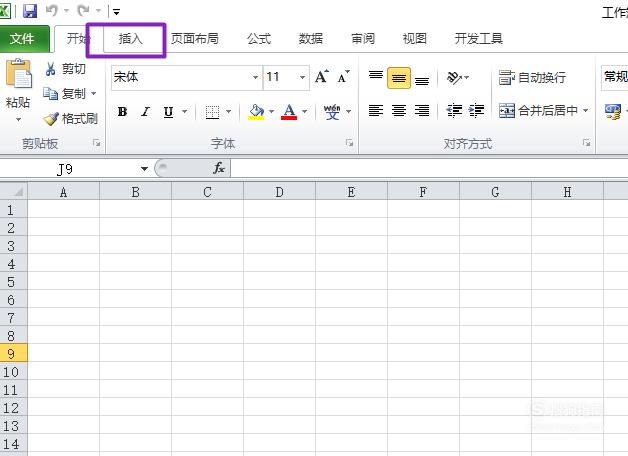The image size is (628, 456).
Task: Click into the formula bar input
Action: point(429,168)
